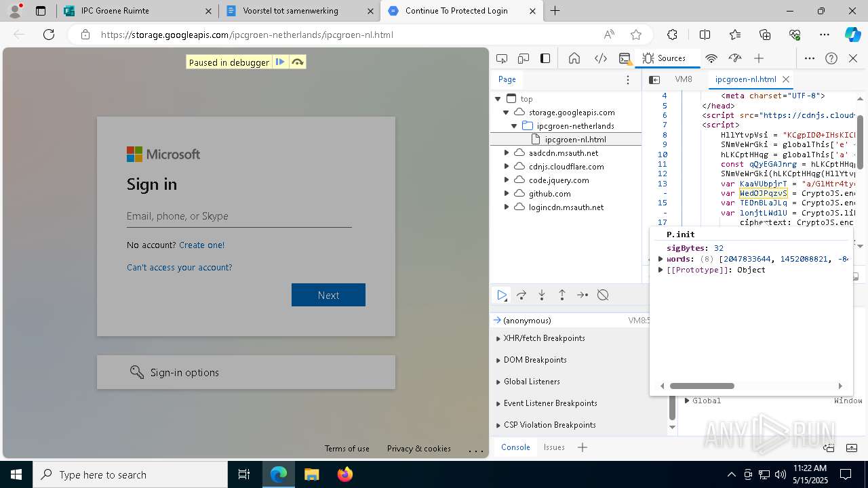Viewport: 868px width, 488px height.
Task: Step out of current function
Action: 562,295
